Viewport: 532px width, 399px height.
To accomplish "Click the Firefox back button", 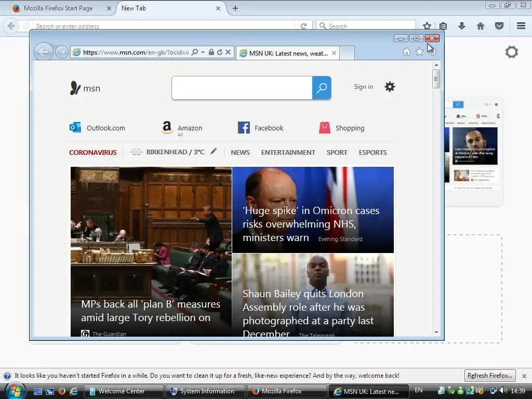I will click(x=11, y=26).
